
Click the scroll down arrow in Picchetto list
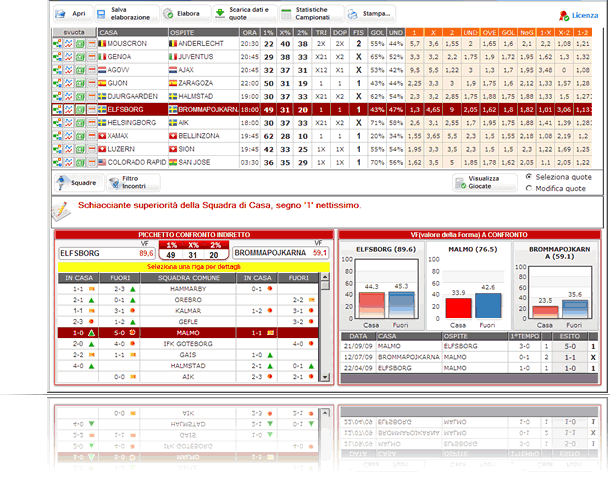click(x=325, y=377)
